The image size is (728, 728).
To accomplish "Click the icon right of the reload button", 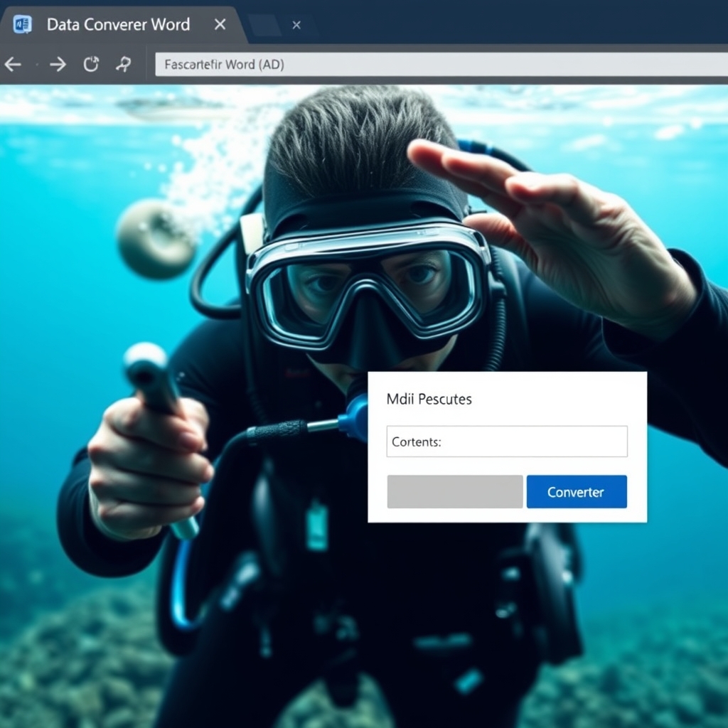I will point(124,64).
